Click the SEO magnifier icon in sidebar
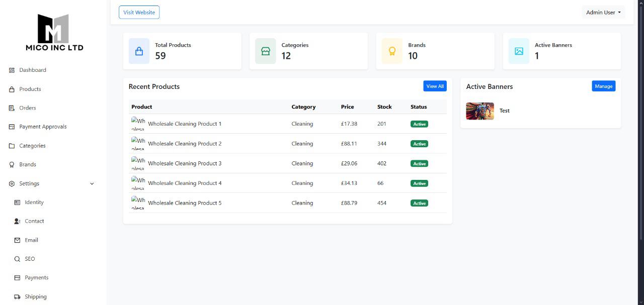The width and height of the screenshot is (644, 305). (17, 259)
